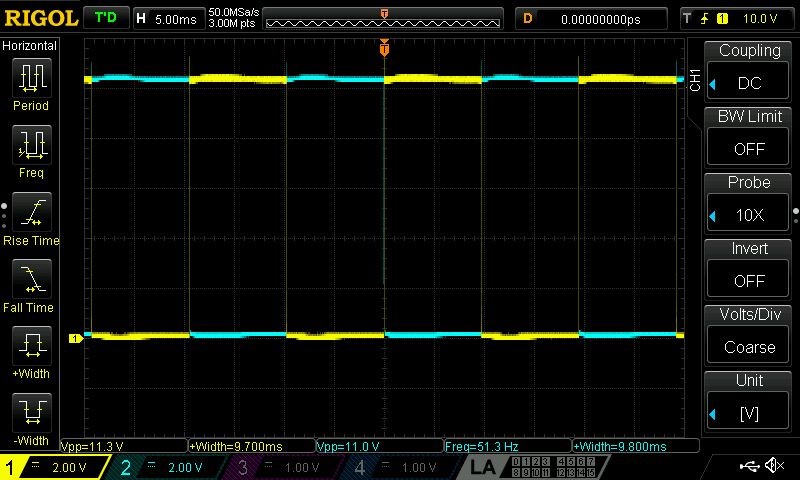This screenshot has width=800, height=480.
Task: Select the Rise Time measurement icon
Action: pos(32,212)
